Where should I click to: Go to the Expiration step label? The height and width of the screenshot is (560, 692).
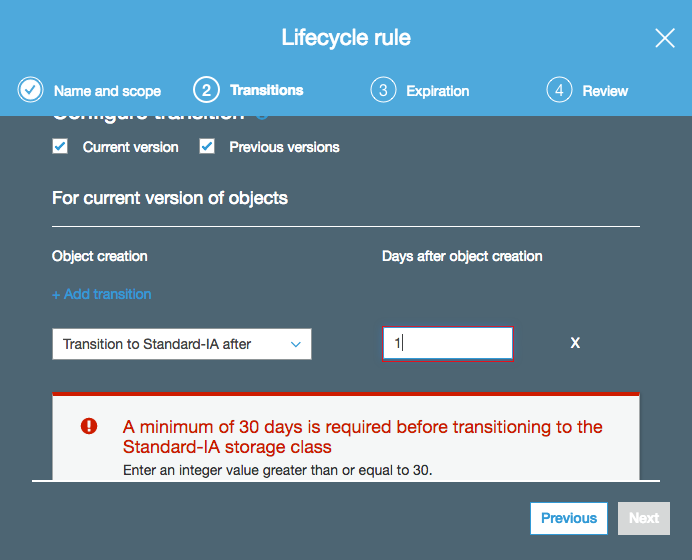point(437,91)
